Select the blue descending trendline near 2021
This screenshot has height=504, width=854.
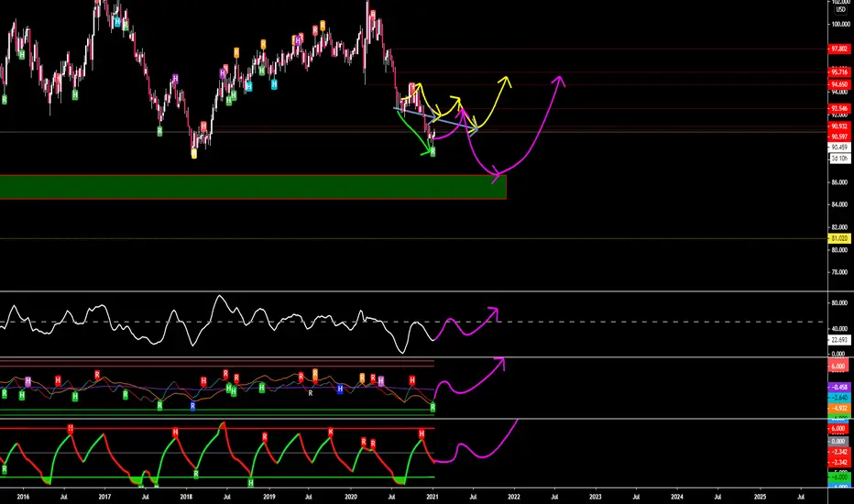(436, 119)
